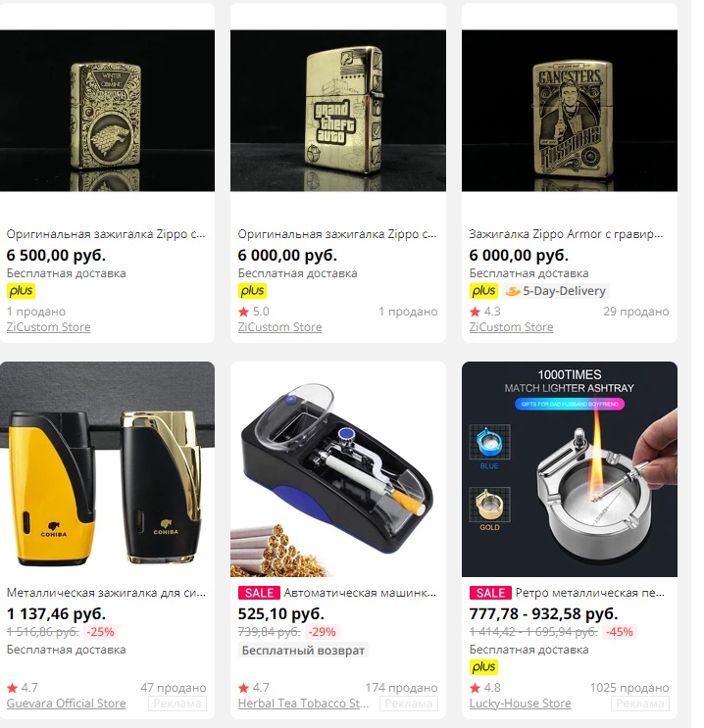Open the cigarette rolling machine image
The width and height of the screenshot is (704, 728).
click(338, 469)
